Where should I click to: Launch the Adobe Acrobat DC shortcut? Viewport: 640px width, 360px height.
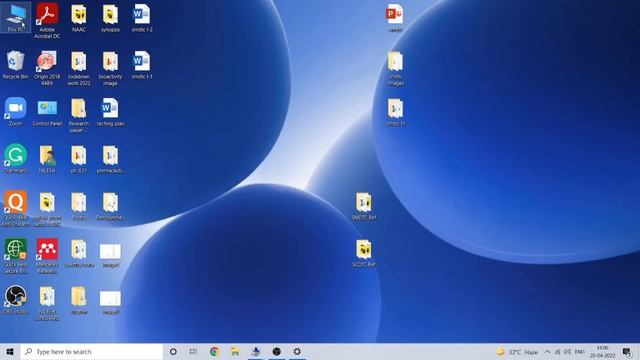tap(47, 21)
